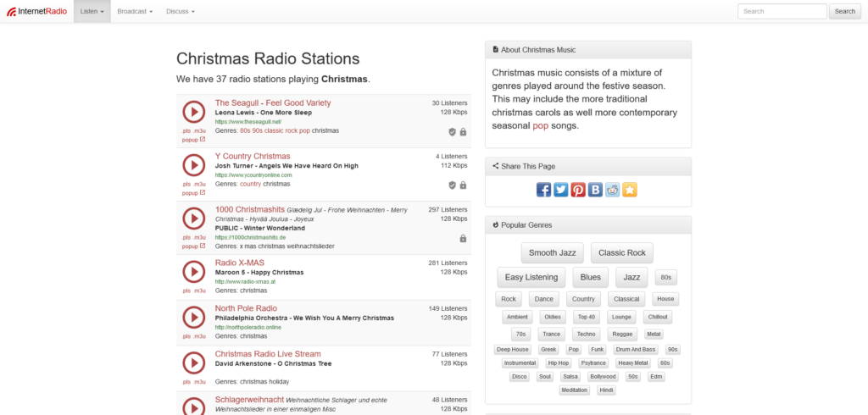Select the Deep House genre button
868x415 pixels.
(x=512, y=350)
